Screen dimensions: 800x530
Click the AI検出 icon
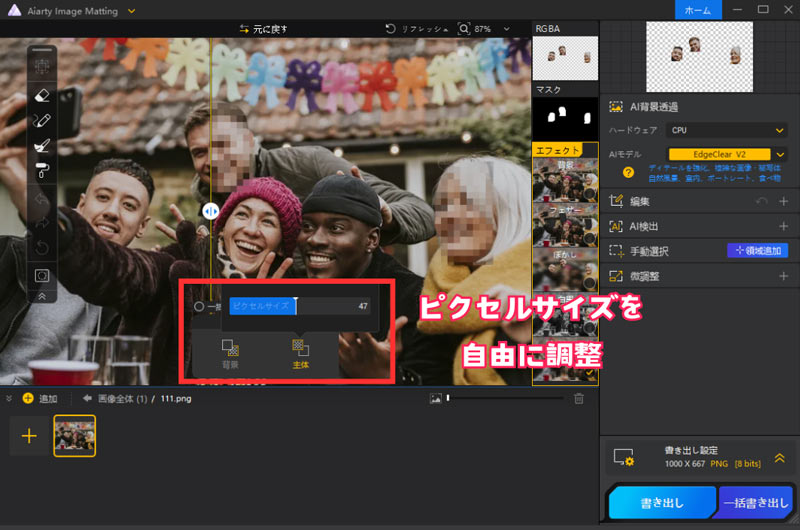click(616, 226)
